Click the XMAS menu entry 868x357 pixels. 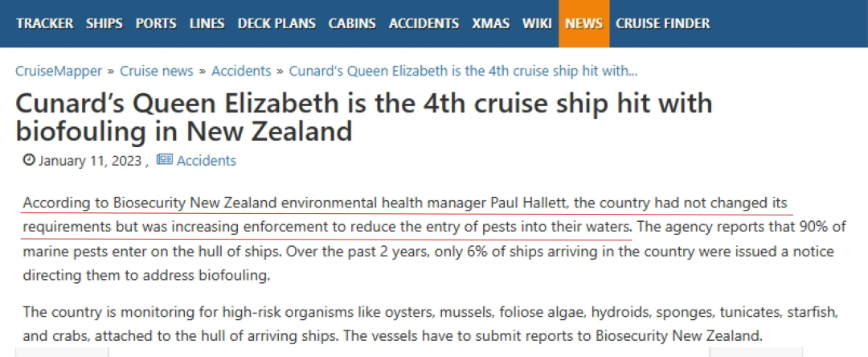pyautogui.click(x=491, y=23)
